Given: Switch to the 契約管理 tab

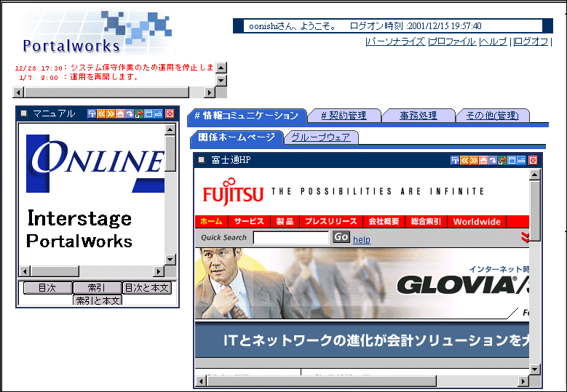Looking at the screenshot, I should tap(343, 116).
